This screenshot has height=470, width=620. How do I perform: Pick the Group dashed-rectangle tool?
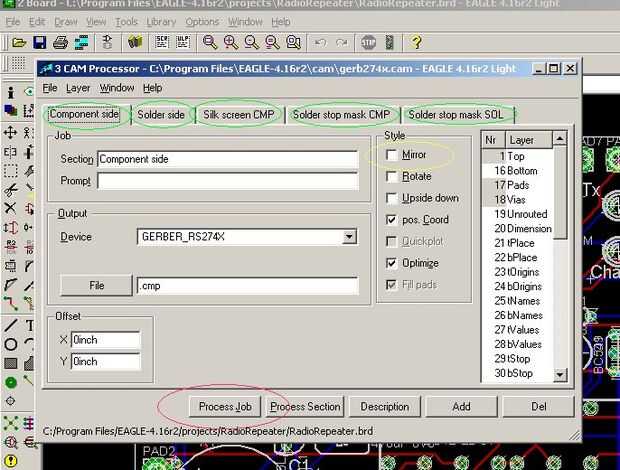pos(10,171)
